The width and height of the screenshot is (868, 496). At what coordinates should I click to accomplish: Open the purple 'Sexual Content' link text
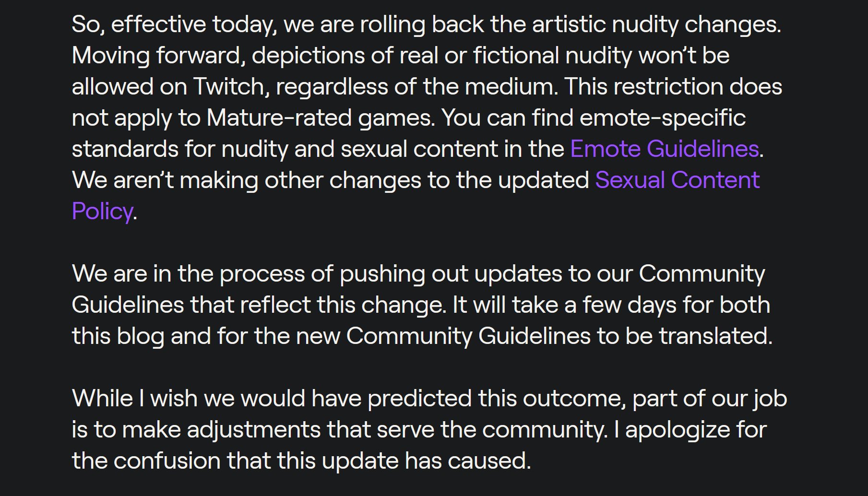(x=678, y=180)
